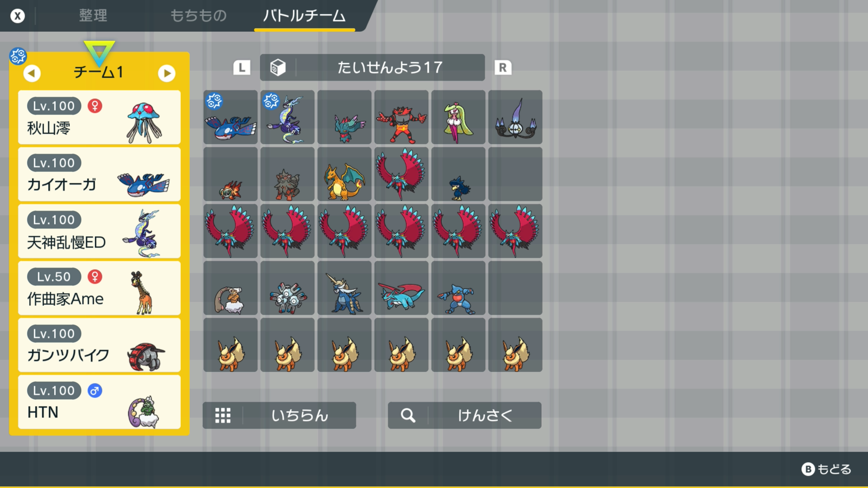Pick the Charizard in the box
This screenshot has height=488, width=868.
(344, 174)
